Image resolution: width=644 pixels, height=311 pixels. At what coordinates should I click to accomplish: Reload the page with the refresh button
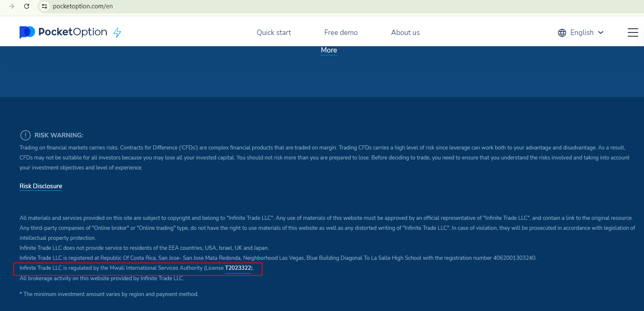click(27, 6)
